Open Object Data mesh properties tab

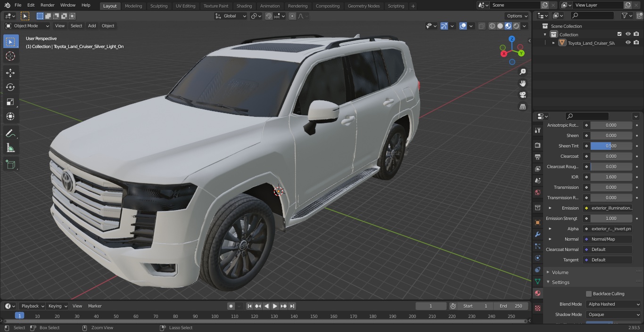coord(537,281)
